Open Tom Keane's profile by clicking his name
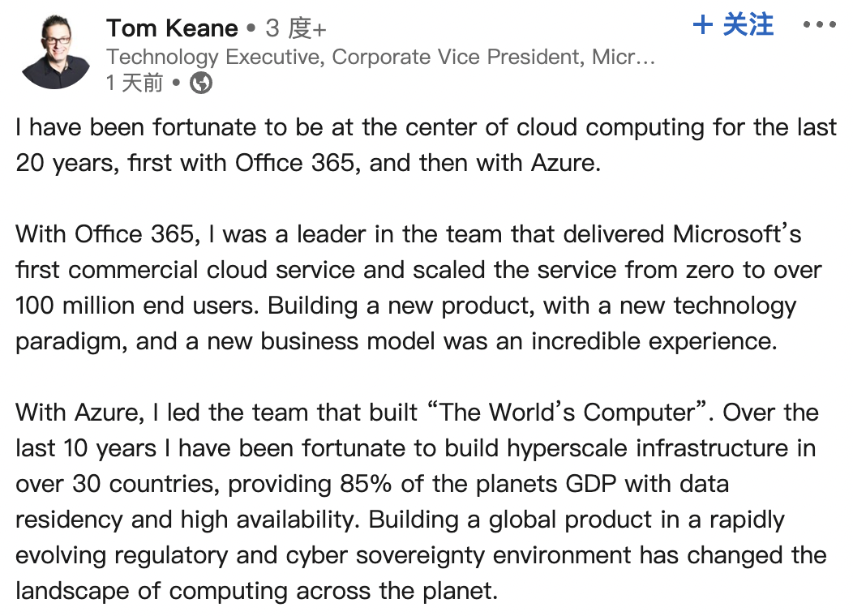Screen dimensions: 853x616 [172, 27]
